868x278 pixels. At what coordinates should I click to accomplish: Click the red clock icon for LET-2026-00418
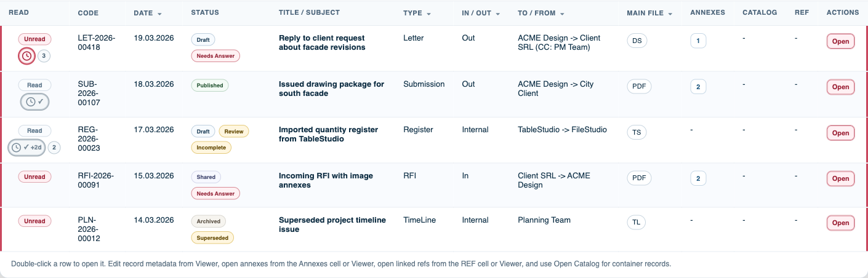26,56
